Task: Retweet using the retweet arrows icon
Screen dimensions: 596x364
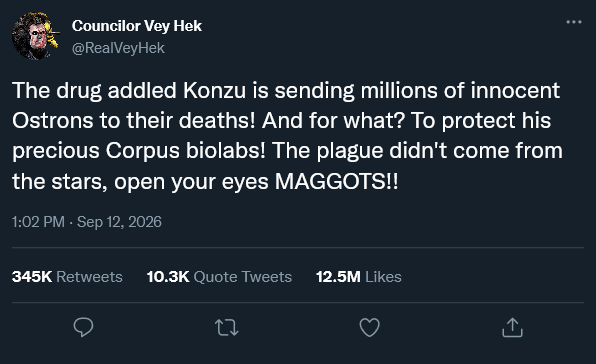Action: point(227,328)
